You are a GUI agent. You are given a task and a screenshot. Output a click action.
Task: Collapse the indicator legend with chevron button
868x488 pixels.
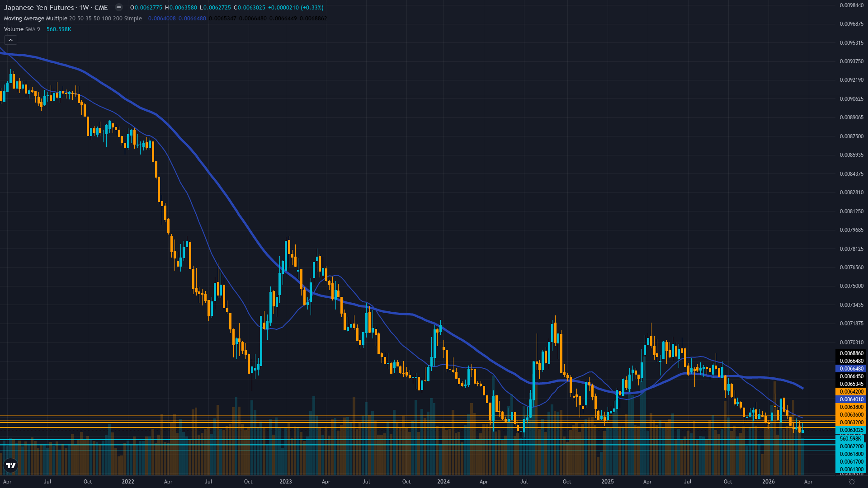click(10, 40)
